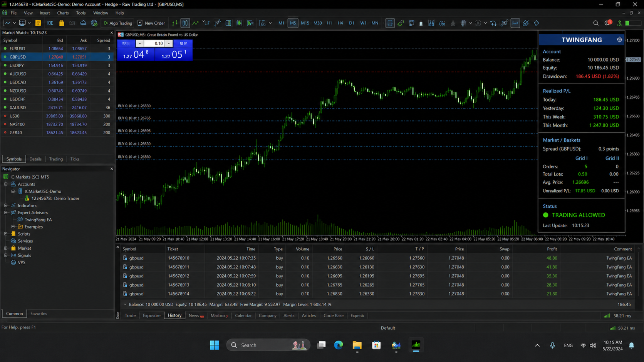Click the yellow shopping bag Market icon
The image size is (644, 362).
[x=61, y=23]
